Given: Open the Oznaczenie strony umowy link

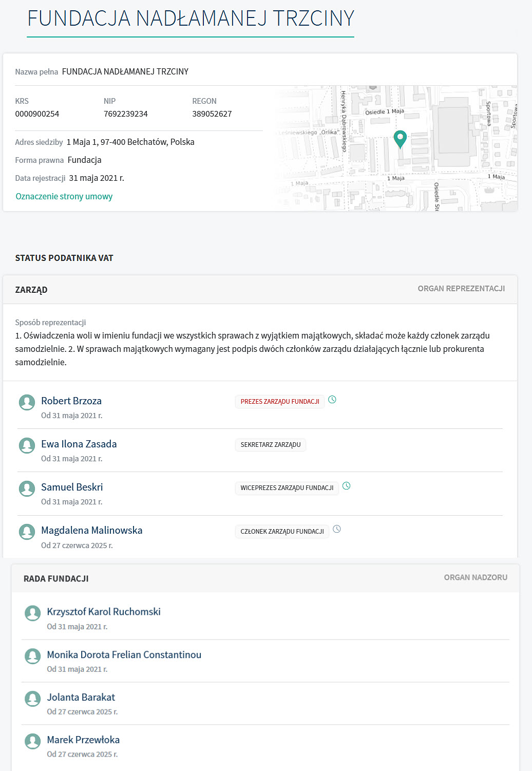Looking at the screenshot, I should click(64, 196).
